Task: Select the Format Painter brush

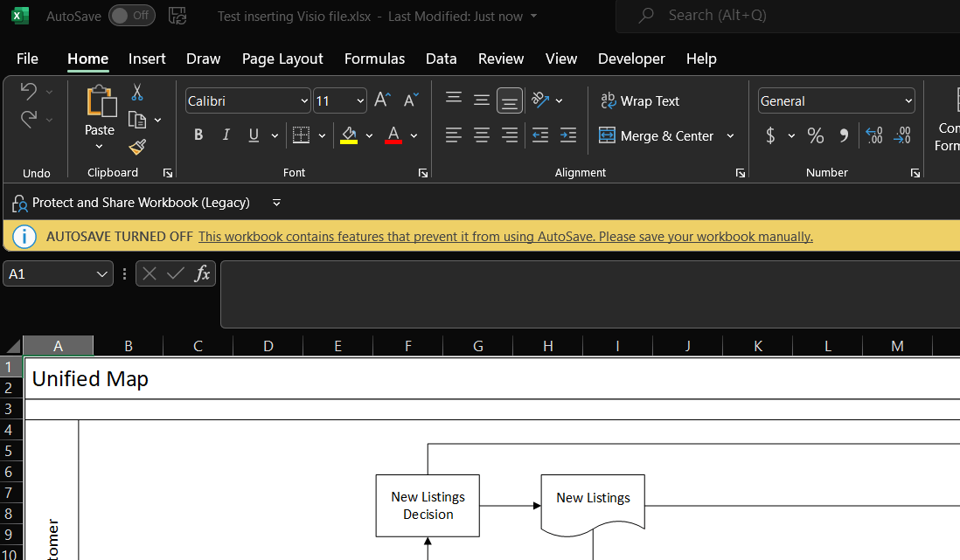Action: click(x=137, y=147)
